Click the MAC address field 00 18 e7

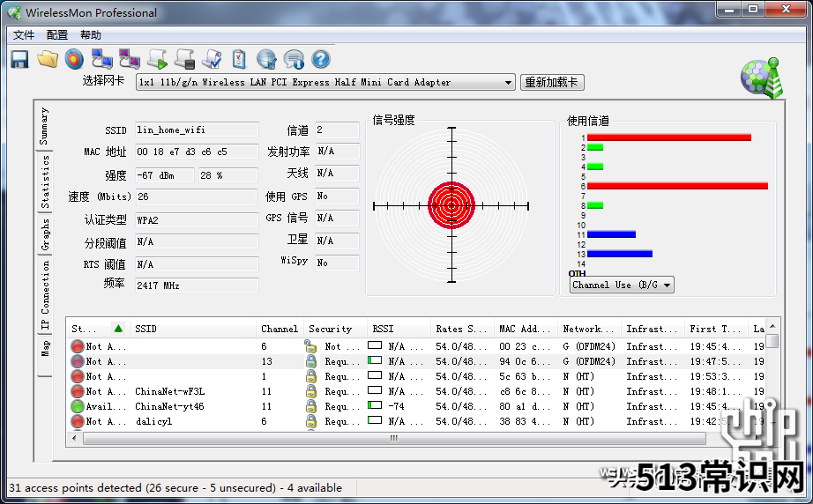point(197,152)
